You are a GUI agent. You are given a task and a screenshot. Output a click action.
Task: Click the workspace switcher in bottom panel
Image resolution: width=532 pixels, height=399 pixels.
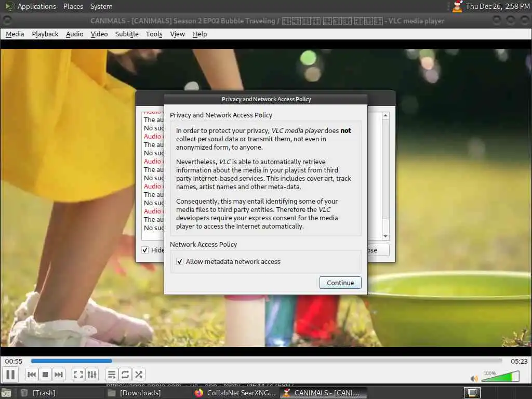pyautogui.click(x=472, y=393)
